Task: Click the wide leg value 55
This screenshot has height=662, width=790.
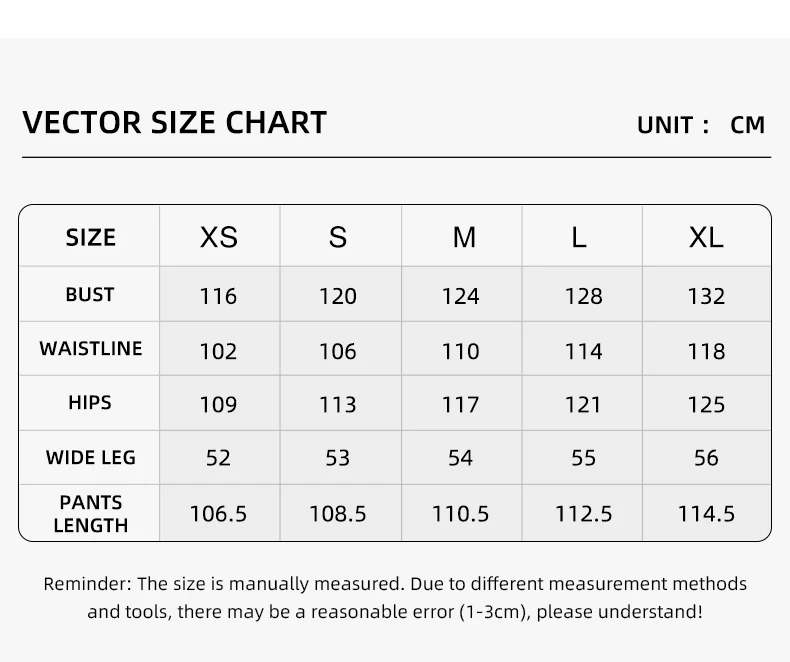Action: click(583, 458)
